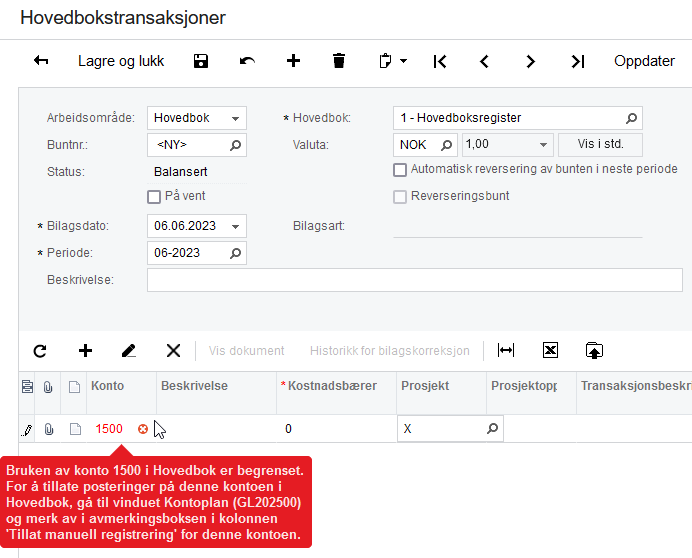The image size is (692, 558).
Task: Click the attachment paperclip column header
Action: [48, 387]
